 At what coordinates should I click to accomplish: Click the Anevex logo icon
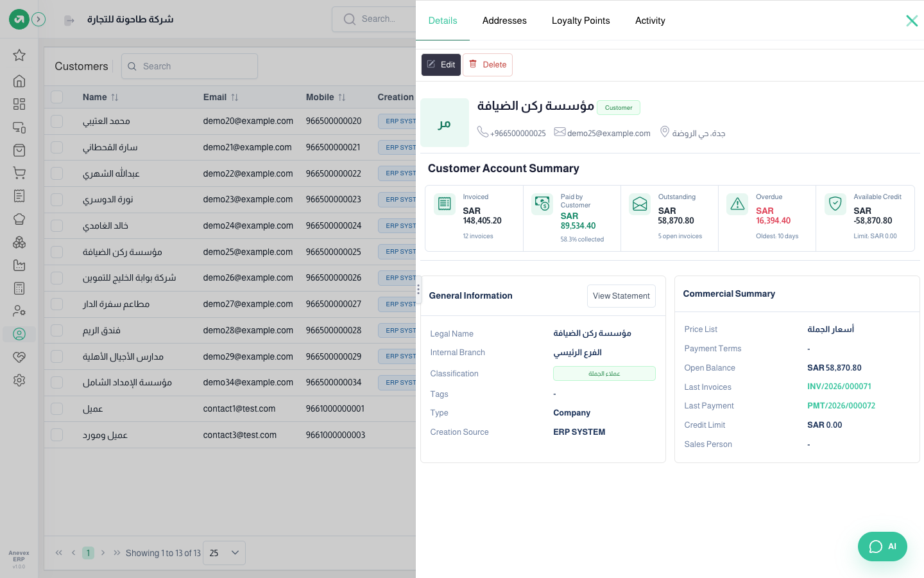tap(19, 19)
